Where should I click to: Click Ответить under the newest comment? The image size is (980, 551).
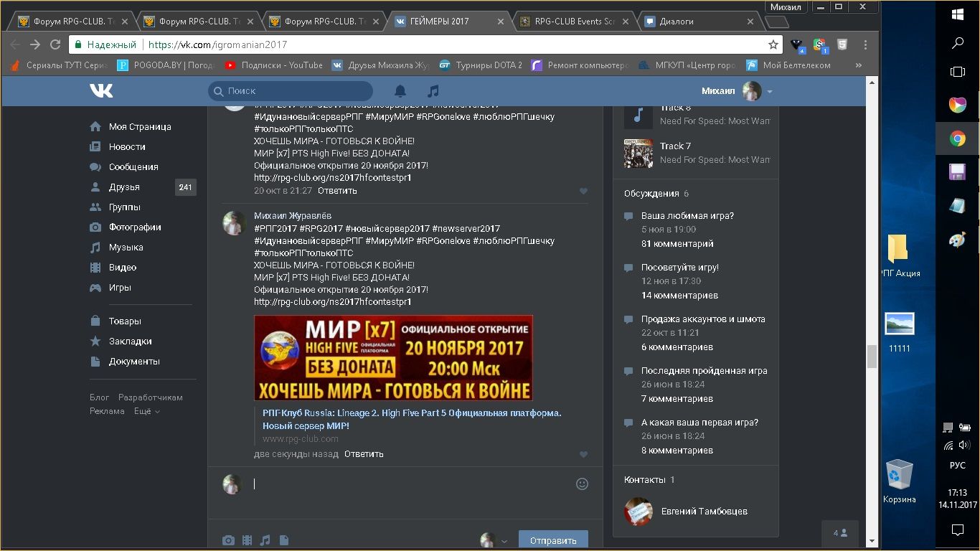[x=364, y=454]
